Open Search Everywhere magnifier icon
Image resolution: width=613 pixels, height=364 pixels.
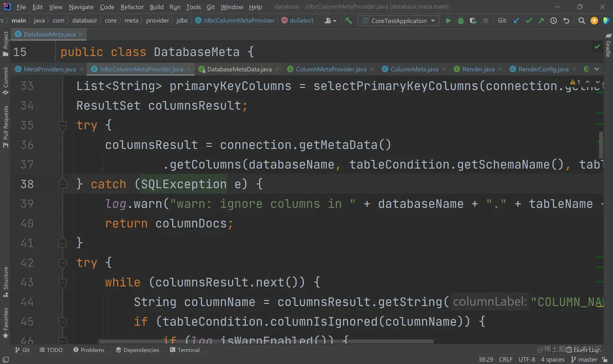pos(582,21)
